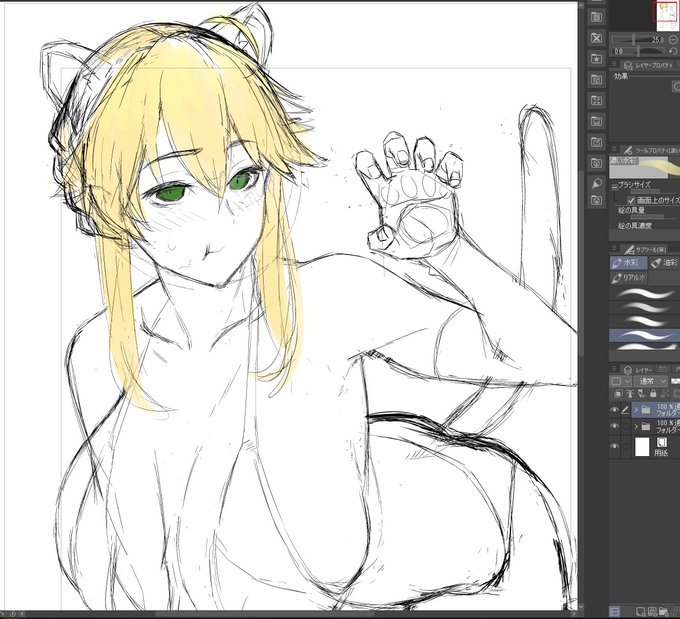The width and height of the screenshot is (680, 619).
Task: Toggle set as reference layer lighthouse icon
Action: point(630,394)
